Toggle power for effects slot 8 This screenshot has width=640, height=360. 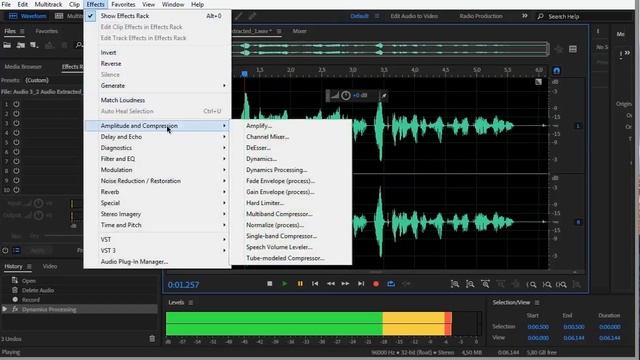16,171
